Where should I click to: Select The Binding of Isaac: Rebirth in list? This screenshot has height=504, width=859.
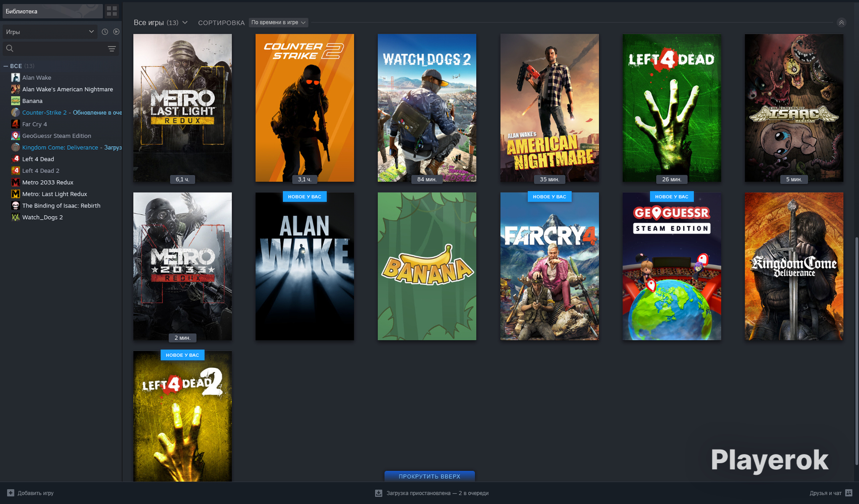[61, 206]
